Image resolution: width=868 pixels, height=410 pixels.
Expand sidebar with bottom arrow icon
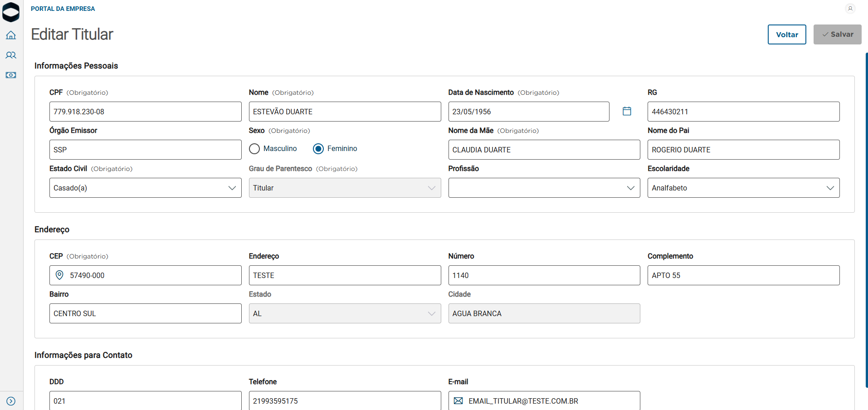11,401
